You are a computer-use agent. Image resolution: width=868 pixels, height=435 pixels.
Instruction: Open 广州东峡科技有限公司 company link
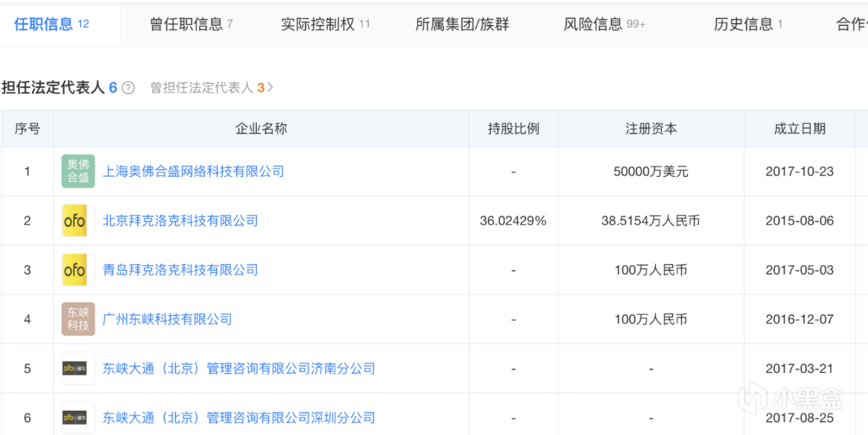pyautogui.click(x=167, y=319)
